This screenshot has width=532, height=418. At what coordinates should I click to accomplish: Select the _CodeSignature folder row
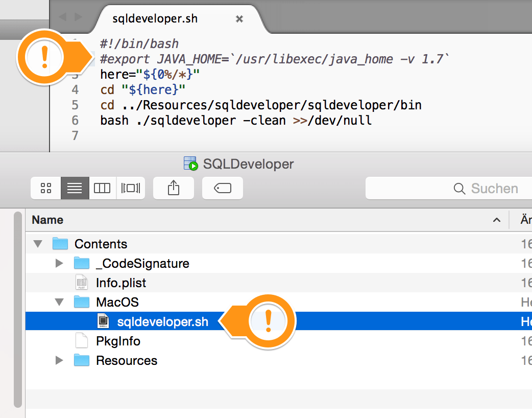point(279,263)
